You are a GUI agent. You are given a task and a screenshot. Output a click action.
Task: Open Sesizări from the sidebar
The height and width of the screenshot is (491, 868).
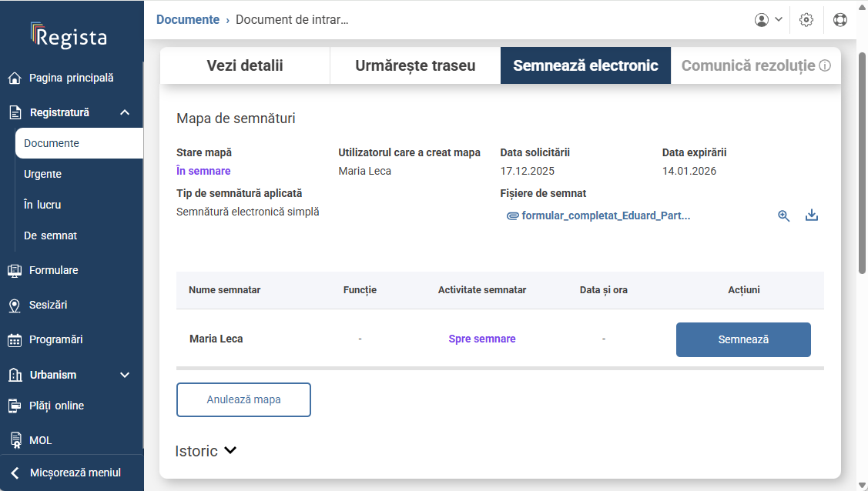[x=48, y=305]
